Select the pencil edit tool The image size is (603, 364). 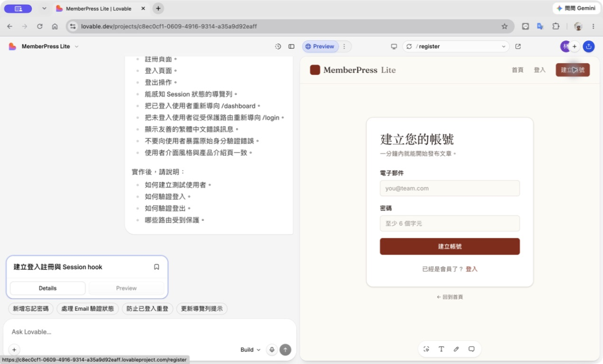tap(456, 349)
